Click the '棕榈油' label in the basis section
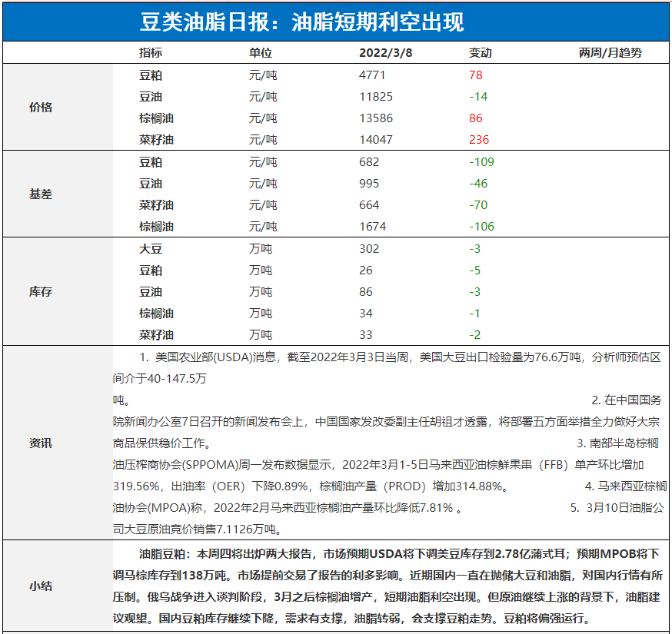 point(156,227)
